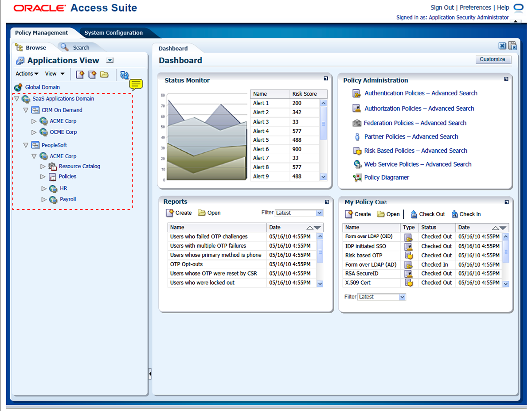Screen dimensions: 532x411
Task: Click the Sign Out link
Action: click(442, 8)
